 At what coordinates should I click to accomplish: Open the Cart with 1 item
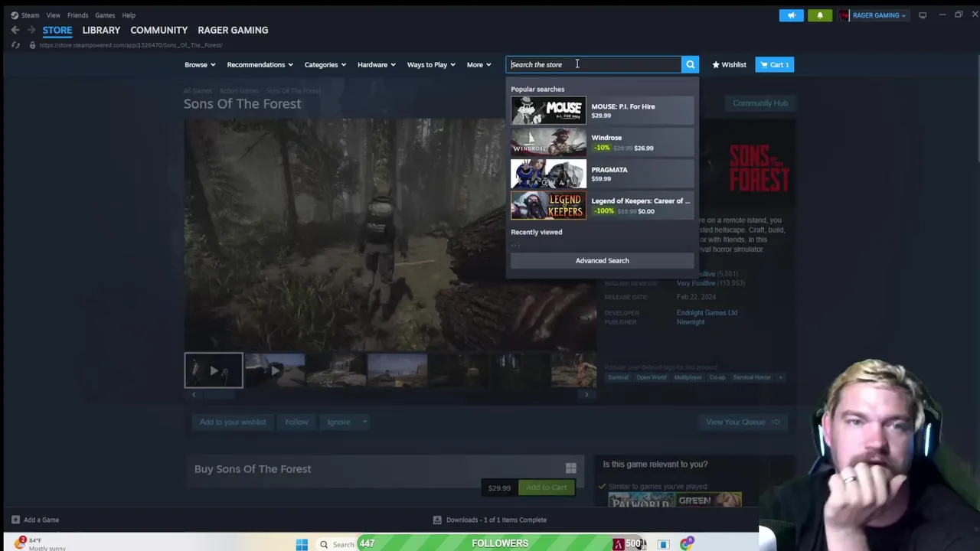pyautogui.click(x=774, y=64)
